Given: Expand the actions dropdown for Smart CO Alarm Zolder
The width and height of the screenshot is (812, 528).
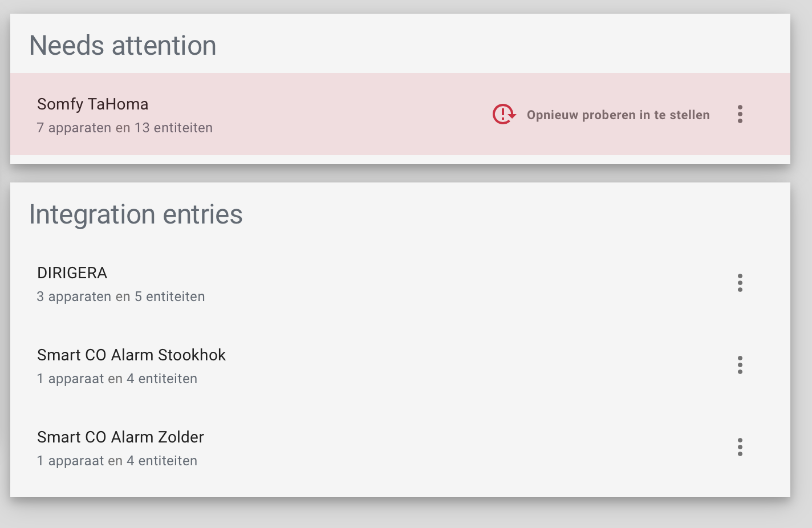Looking at the screenshot, I should 740,448.
